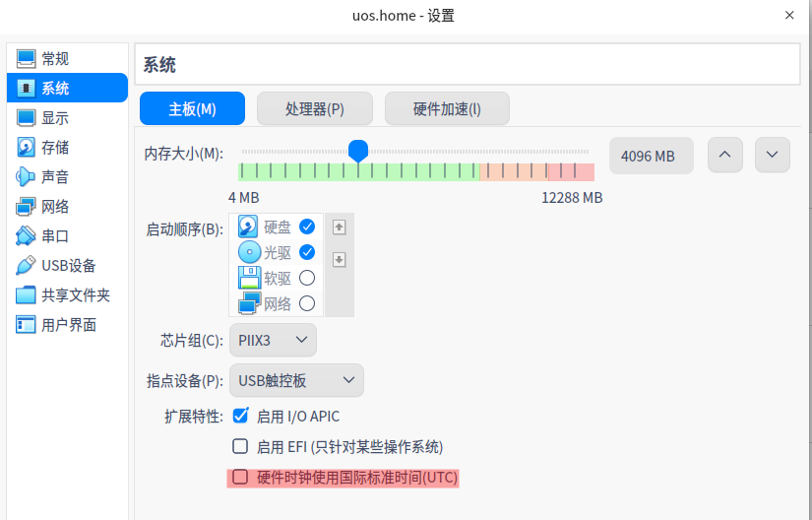Switch to the Processor (处理器) tab

pos(315,109)
